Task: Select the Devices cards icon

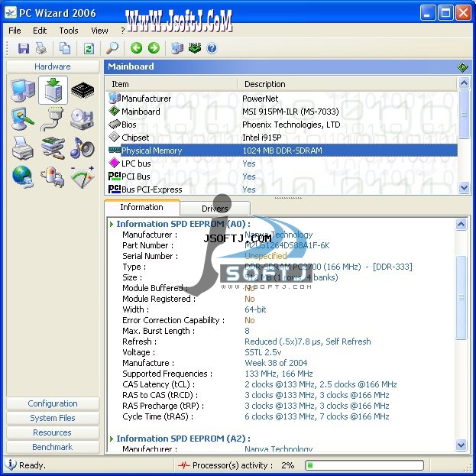Action: [53, 148]
